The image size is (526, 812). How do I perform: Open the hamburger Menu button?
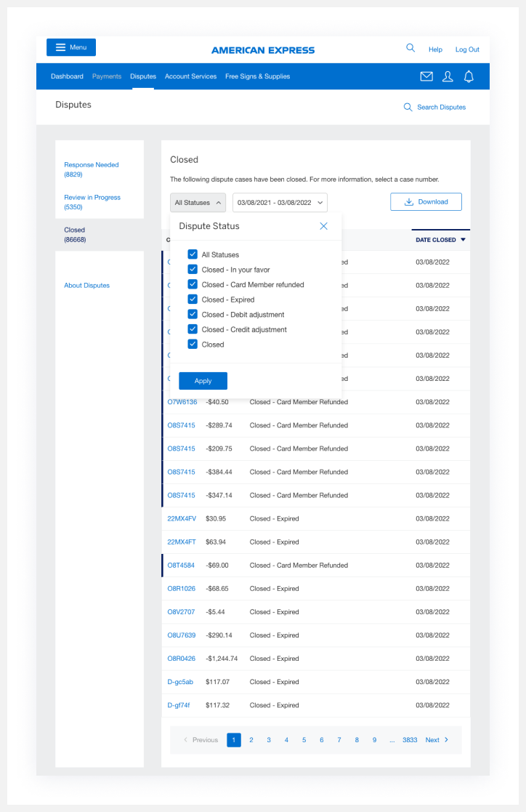click(x=71, y=47)
